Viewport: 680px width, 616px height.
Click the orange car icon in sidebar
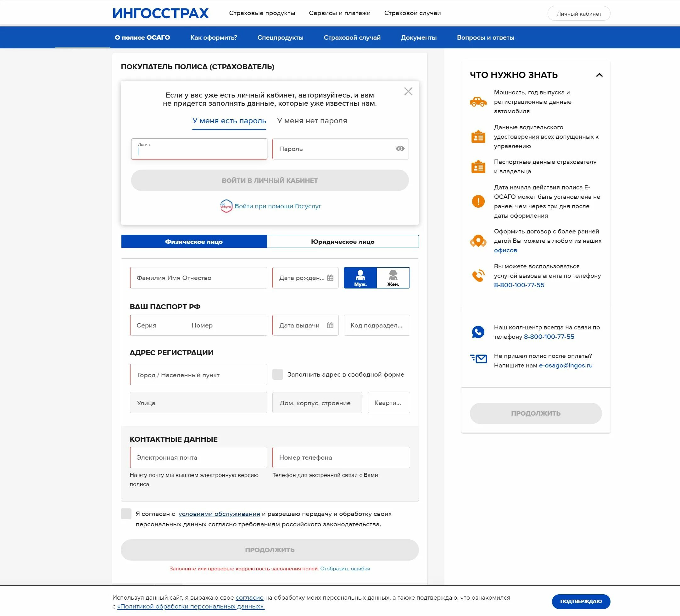pyautogui.click(x=478, y=102)
